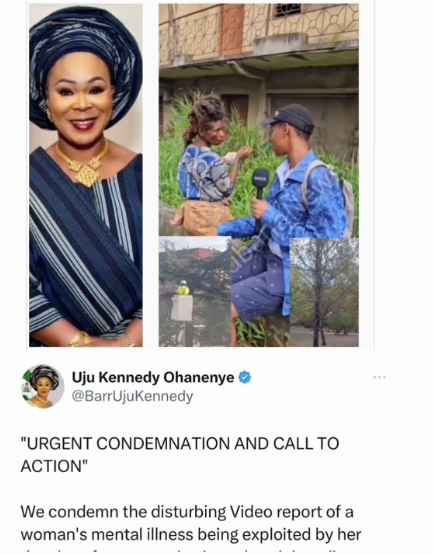The height and width of the screenshot is (555, 433).
Task: Select the "We condemn the disturbing Video" line
Action: tap(187, 512)
